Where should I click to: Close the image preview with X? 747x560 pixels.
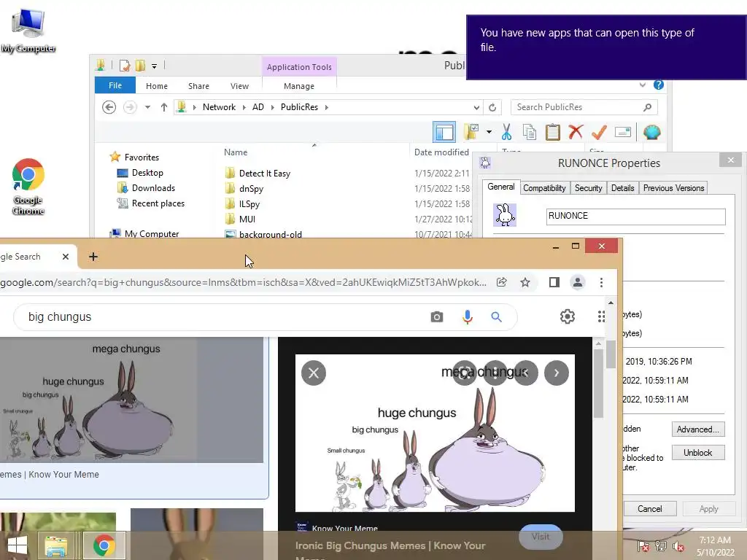click(314, 373)
